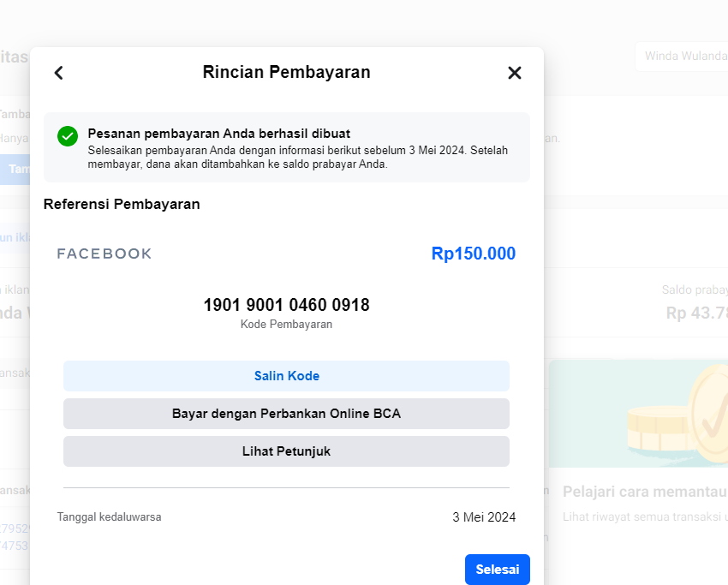
Task: Click the Tanggal kedaluwarsa label
Action: click(109, 517)
